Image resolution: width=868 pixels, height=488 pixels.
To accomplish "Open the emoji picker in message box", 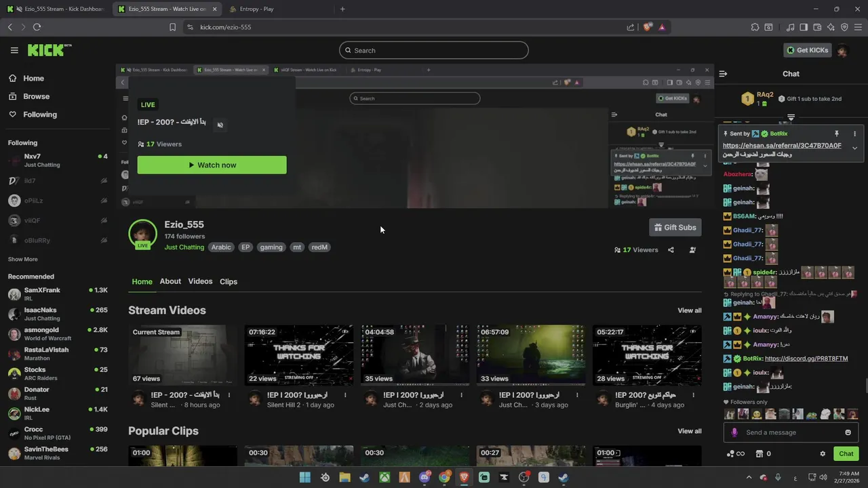I will [848, 432].
